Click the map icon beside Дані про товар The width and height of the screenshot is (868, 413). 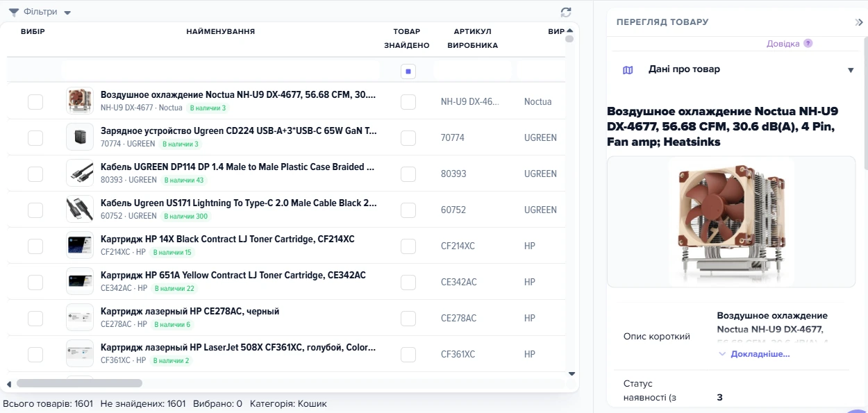coord(628,70)
